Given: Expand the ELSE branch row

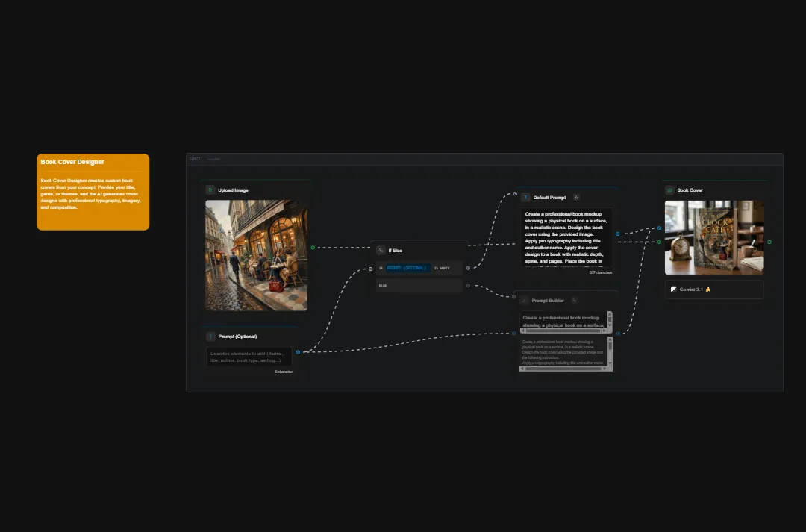Looking at the screenshot, I should tap(418, 285).
